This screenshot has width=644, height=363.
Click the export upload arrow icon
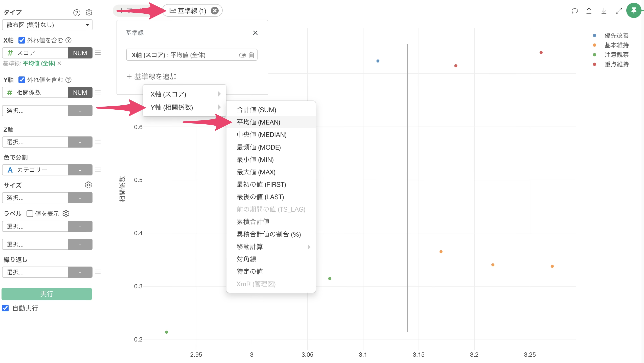pos(589,11)
